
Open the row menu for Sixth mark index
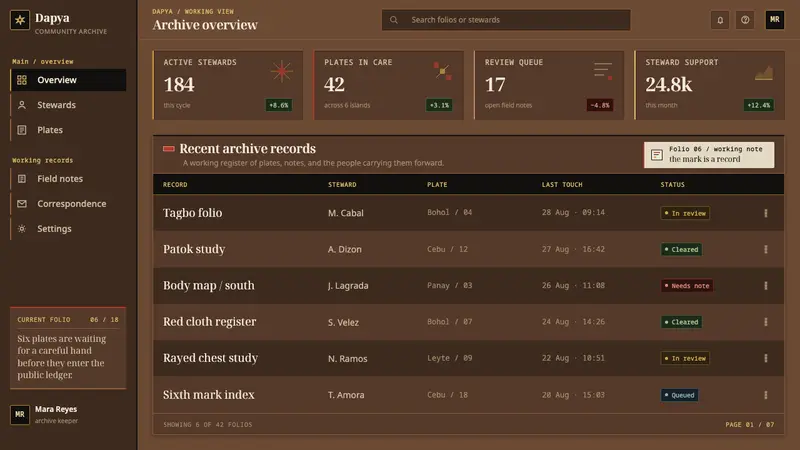766,395
